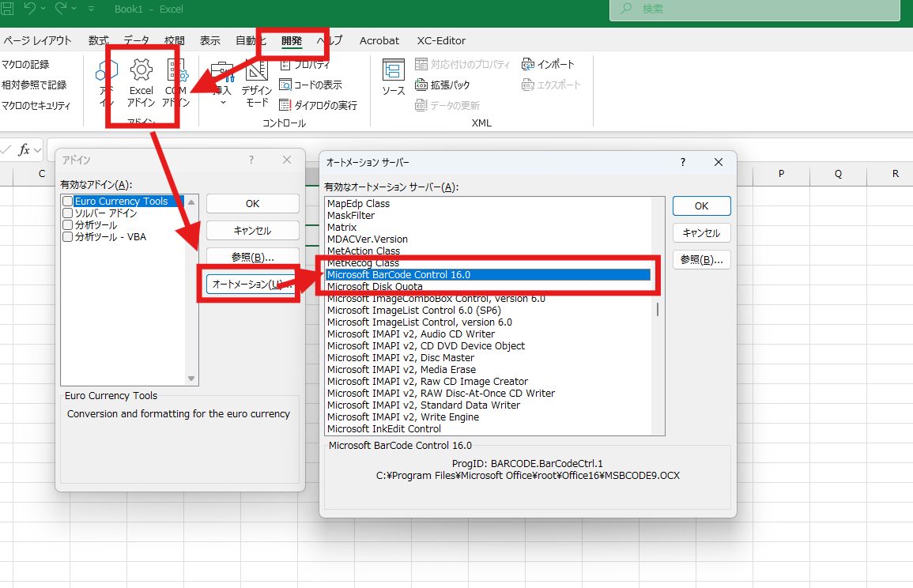Open undo history dropdown arrow
This screenshot has width=913, height=588.
click(43, 9)
